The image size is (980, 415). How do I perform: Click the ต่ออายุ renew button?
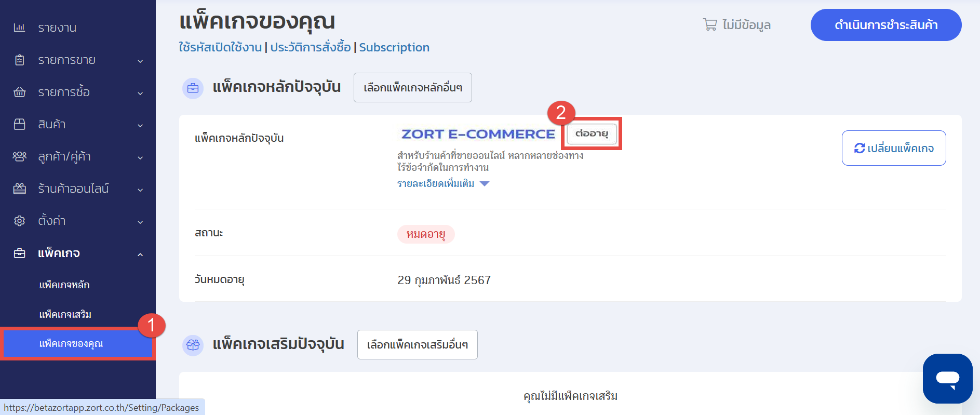tap(592, 134)
